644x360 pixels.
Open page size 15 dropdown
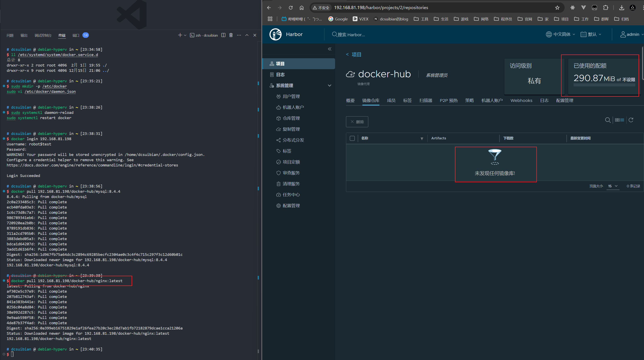613,186
